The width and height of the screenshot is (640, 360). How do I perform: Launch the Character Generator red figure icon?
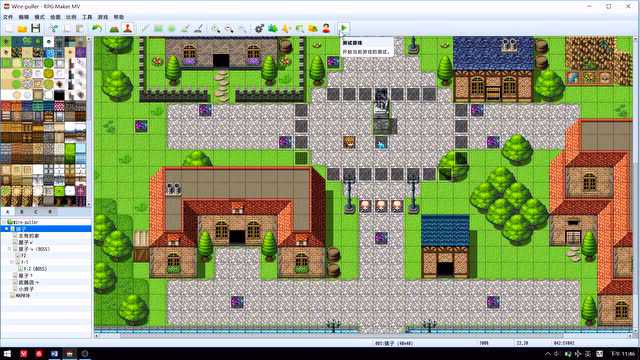pos(326,28)
